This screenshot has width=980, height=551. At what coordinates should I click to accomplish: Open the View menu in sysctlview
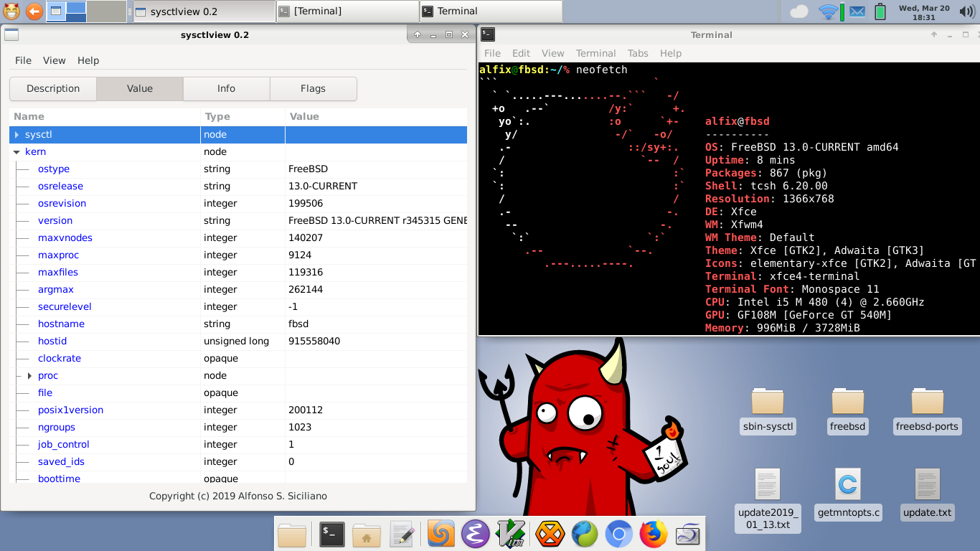coord(54,61)
